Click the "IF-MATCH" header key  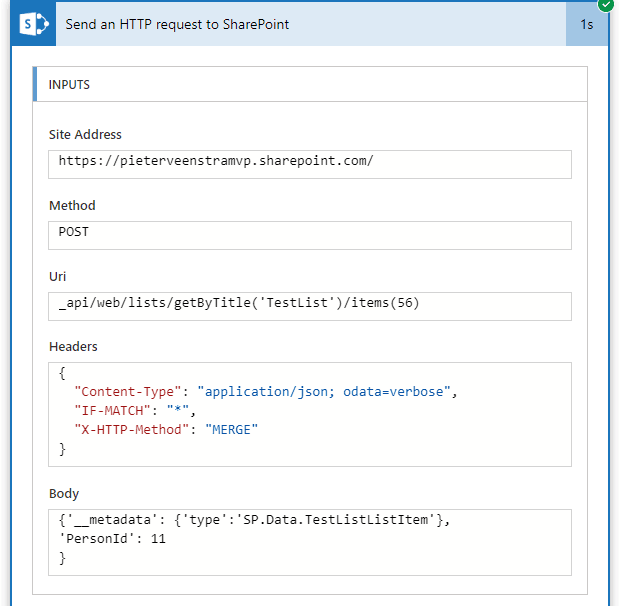[x=112, y=410]
